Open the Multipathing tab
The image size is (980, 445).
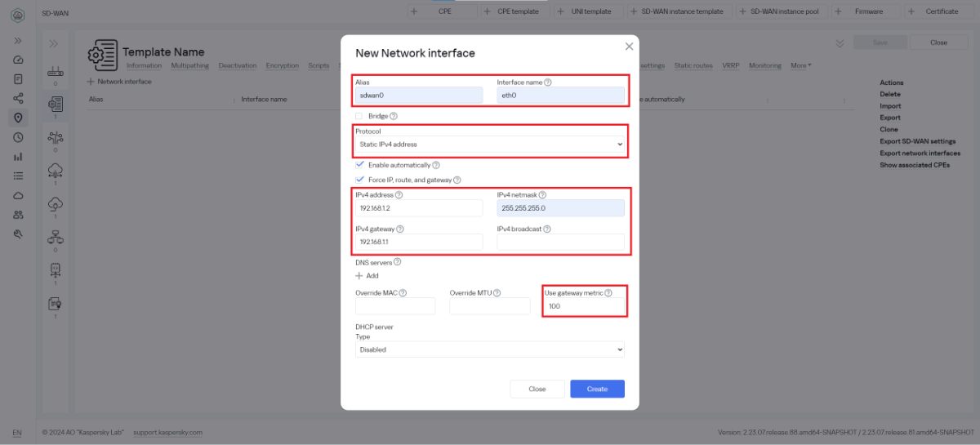coord(189,65)
